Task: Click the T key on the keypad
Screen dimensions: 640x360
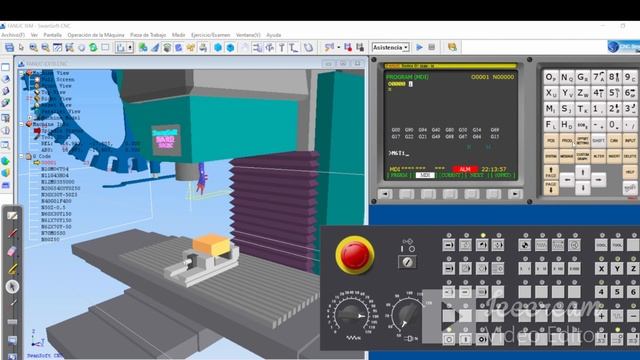Action: [582, 109]
